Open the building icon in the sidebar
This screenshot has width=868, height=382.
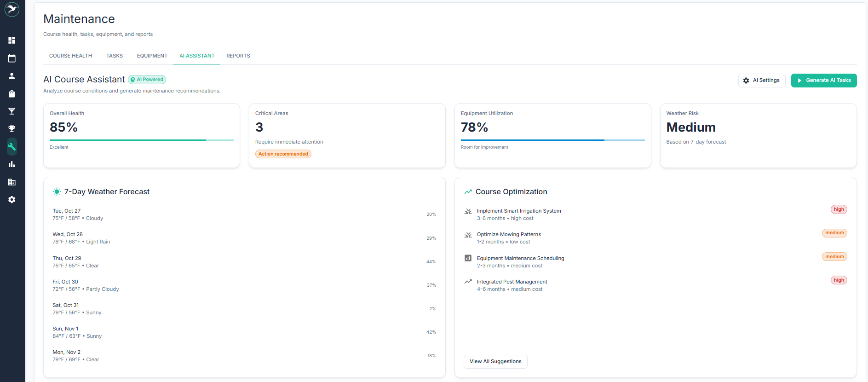pyautogui.click(x=12, y=182)
